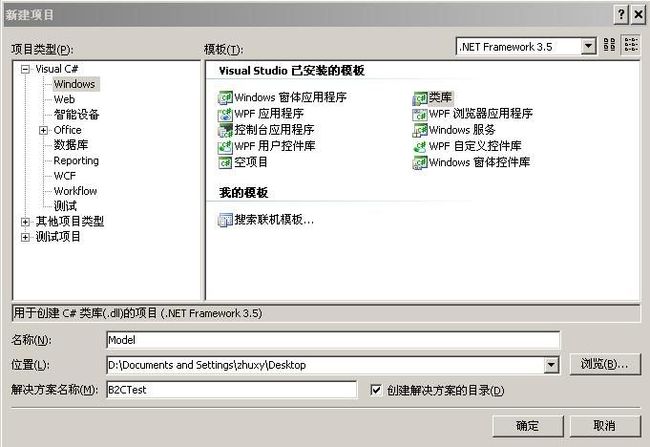
Task: Click the 名称 field containing Model
Action: coord(333,340)
